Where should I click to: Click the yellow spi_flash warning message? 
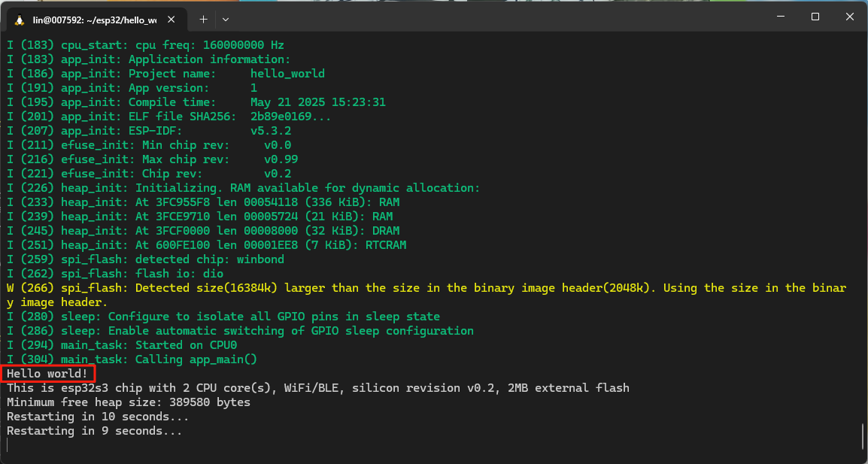pyautogui.click(x=301, y=287)
